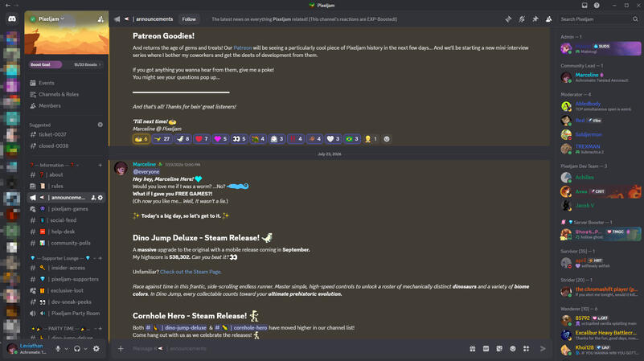Open the gift icon in message bar

click(x=473, y=349)
